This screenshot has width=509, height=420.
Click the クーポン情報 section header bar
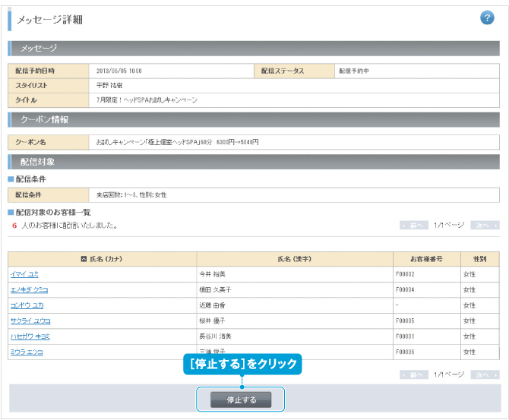(254, 120)
